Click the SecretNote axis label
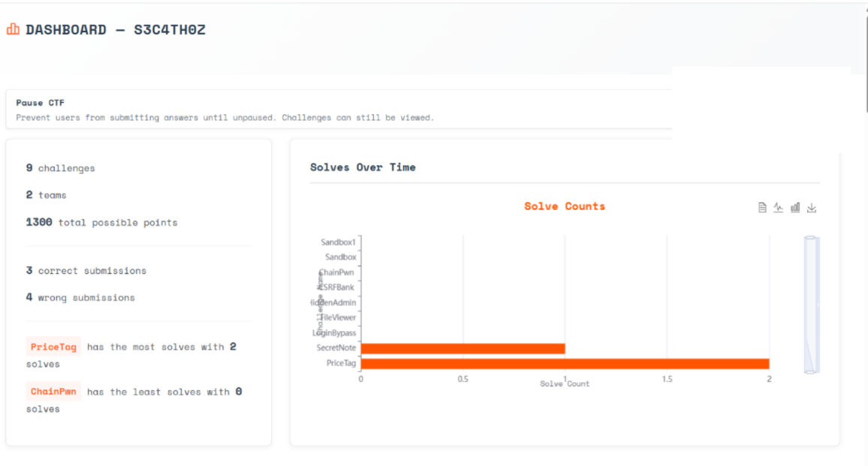Image resolution: width=868 pixels, height=466 pixels. point(336,347)
